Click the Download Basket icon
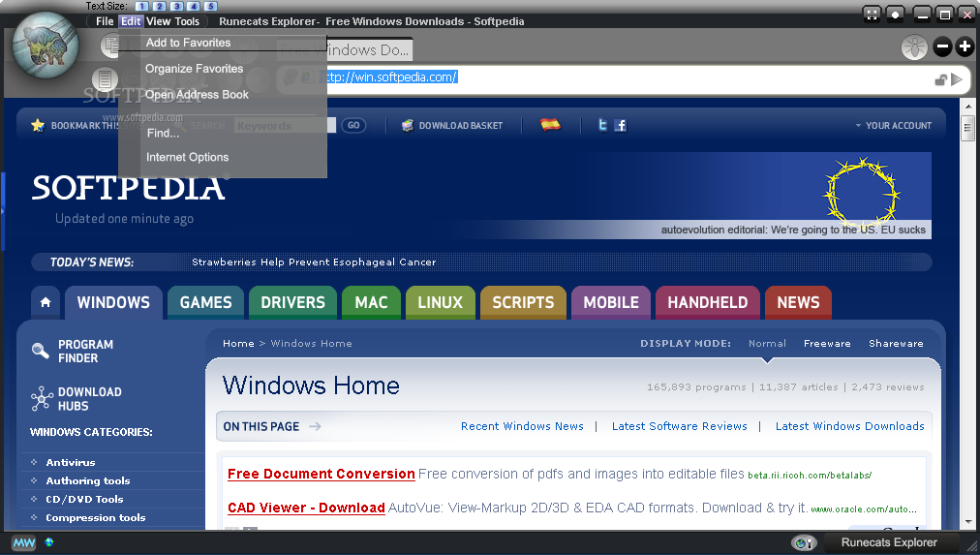This screenshot has height=555, width=980. click(408, 126)
